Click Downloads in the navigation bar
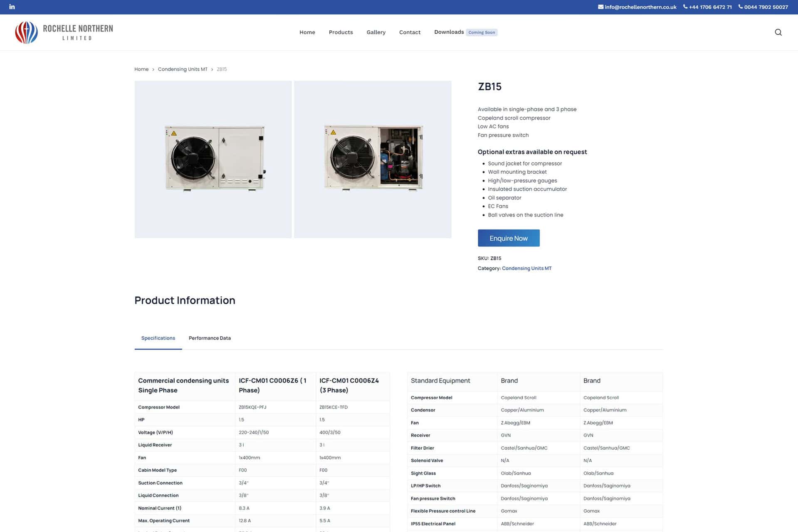Viewport: 798px width, 532px height. (x=449, y=32)
